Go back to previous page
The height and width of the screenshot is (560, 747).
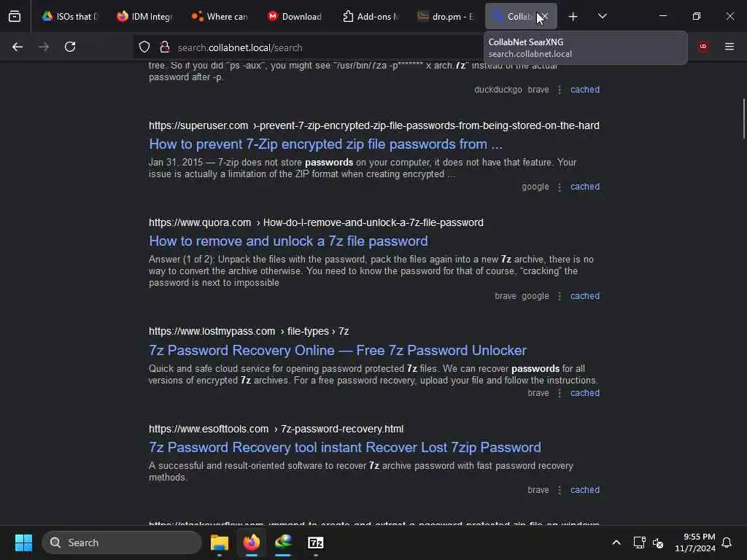pos(18,47)
